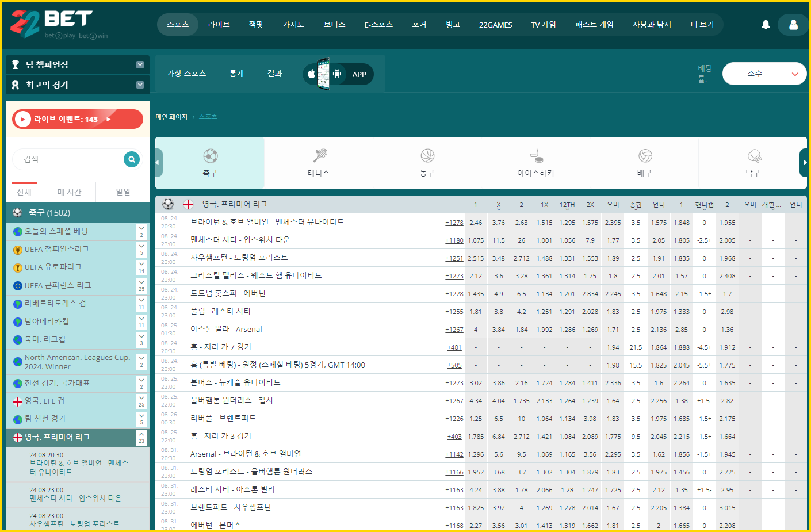The width and height of the screenshot is (811, 532).
Task: Click globe icon next to 남아메리카컵
Action: (x=18, y=322)
